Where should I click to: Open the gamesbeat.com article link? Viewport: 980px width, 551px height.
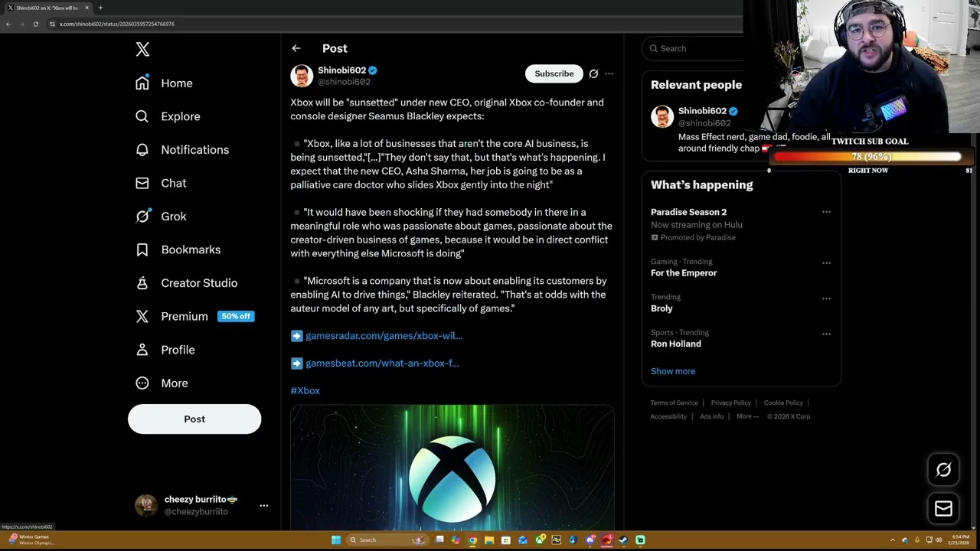pos(382,364)
